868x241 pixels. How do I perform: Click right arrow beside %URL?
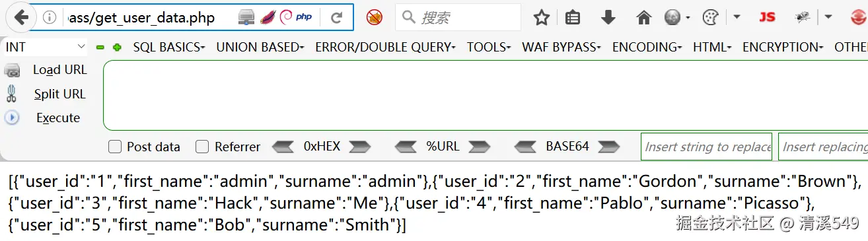coord(480,147)
